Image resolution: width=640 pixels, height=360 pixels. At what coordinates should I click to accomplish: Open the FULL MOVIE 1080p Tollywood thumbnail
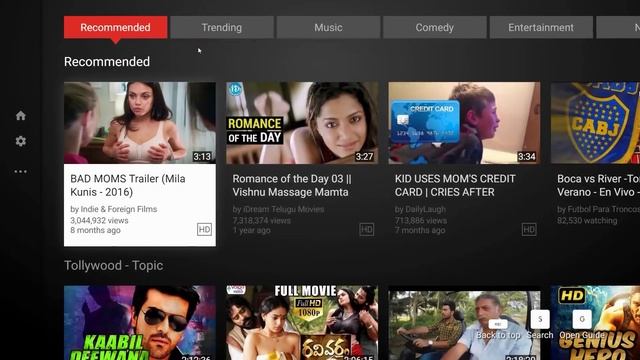(x=302, y=323)
